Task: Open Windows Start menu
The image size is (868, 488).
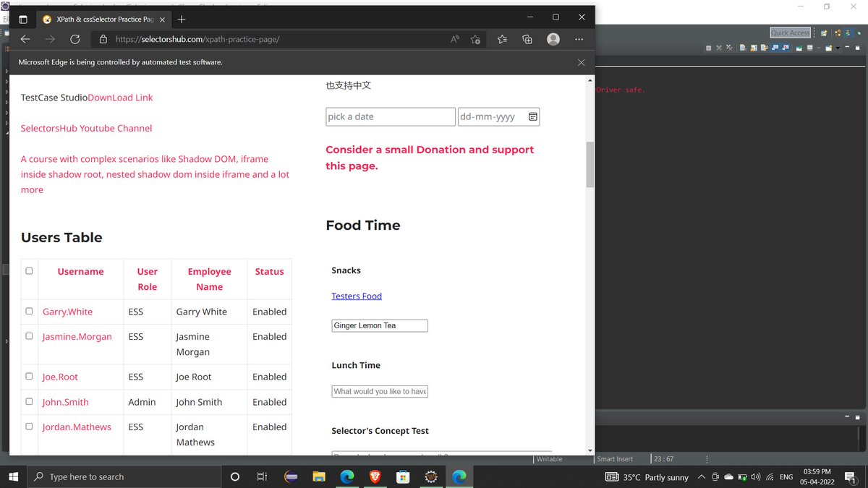Action: pyautogui.click(x=13, y=477)
